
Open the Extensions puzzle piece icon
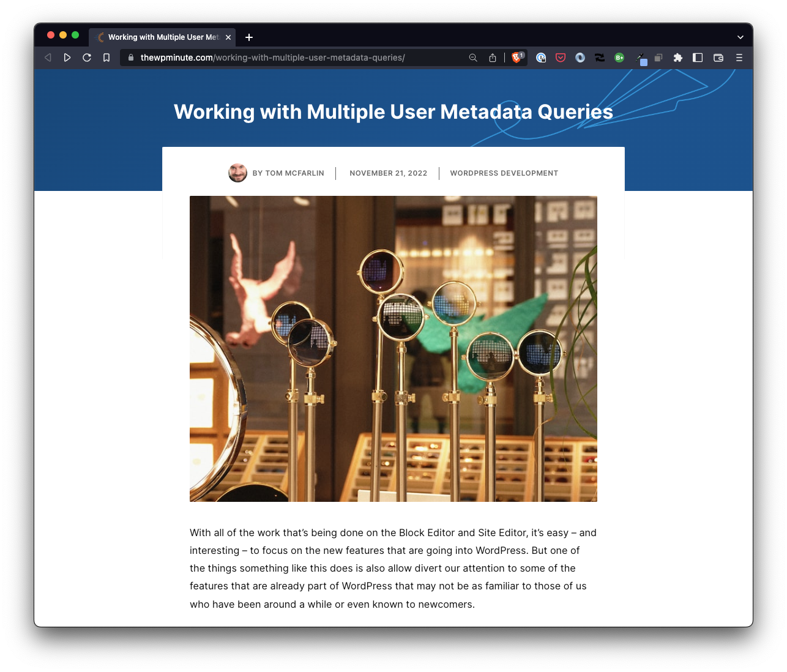point(677,58)
